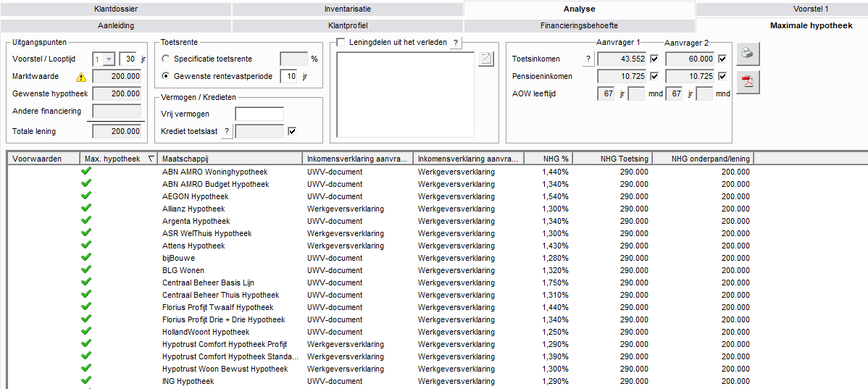The height and width of the screenshot is (389, 868).
Task: Click the leningdelen uit het verleden list box
Action: coord(405,94)
